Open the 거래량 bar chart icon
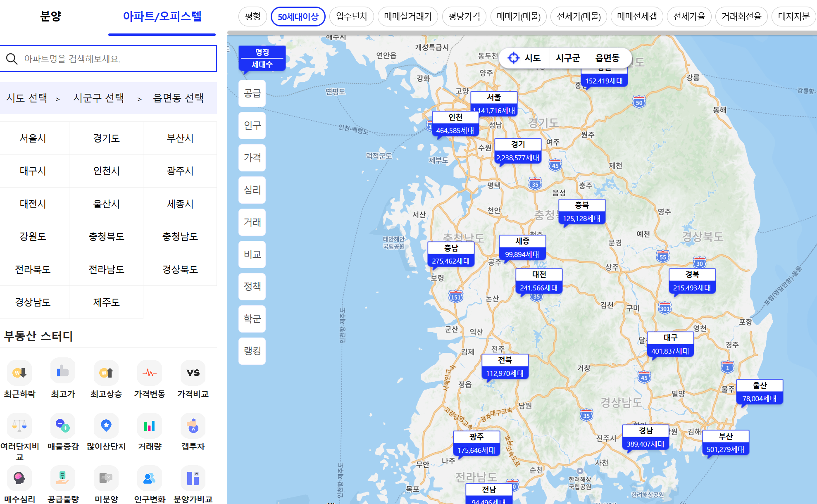 (x=150, y=425)
